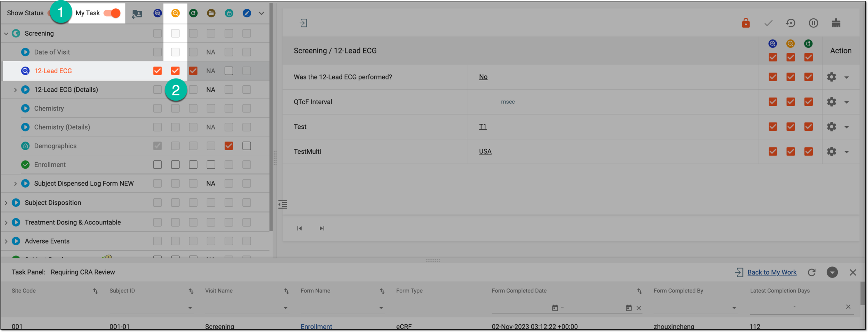Click the clear broom icon in form toolbar
The image size is (868, 332).
coord(836,23)
